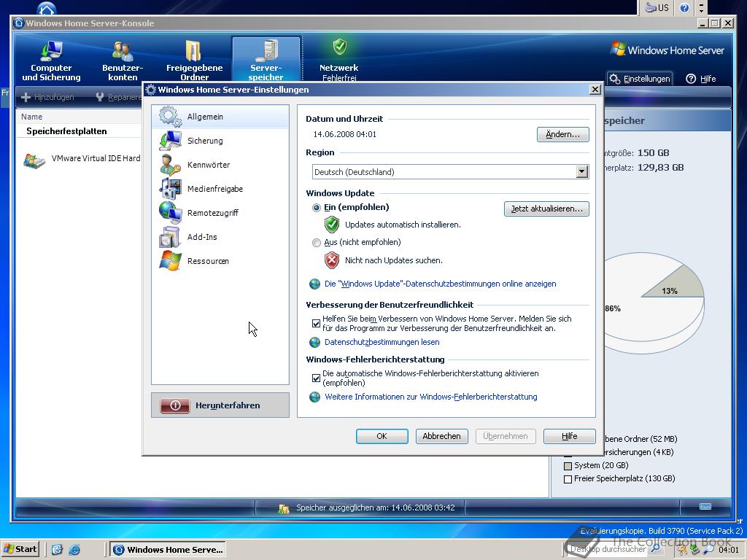Open Windows Update-Datenschutzbestimmungen online link
Viewport: 747px width, 560px height.
pyautogui.click(x=440, y=284)
